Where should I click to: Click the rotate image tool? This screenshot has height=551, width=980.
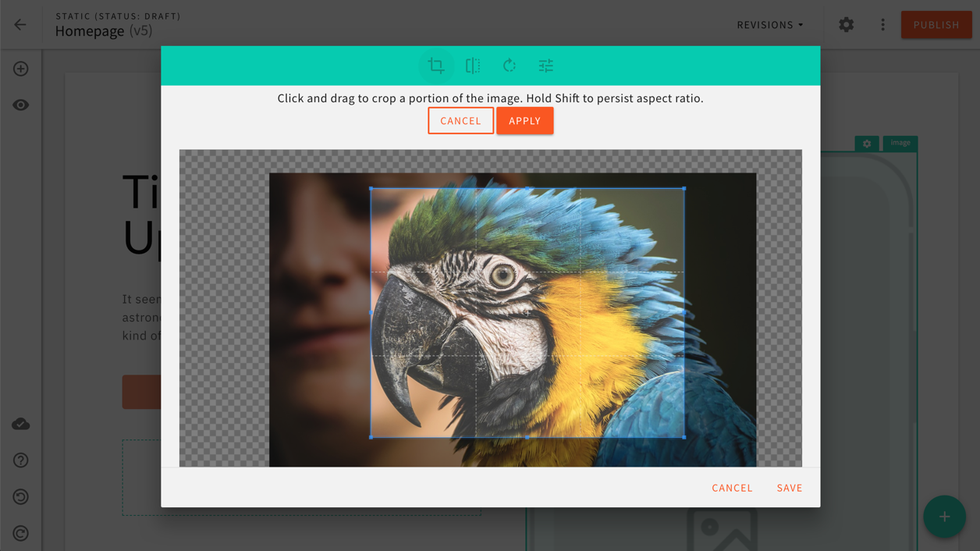click(x=510, y=66)
